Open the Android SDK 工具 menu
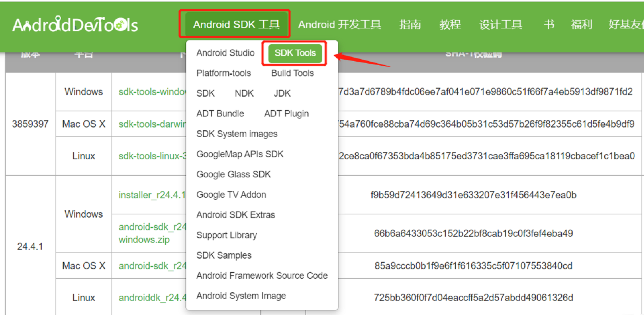 [x=236, y=24]
